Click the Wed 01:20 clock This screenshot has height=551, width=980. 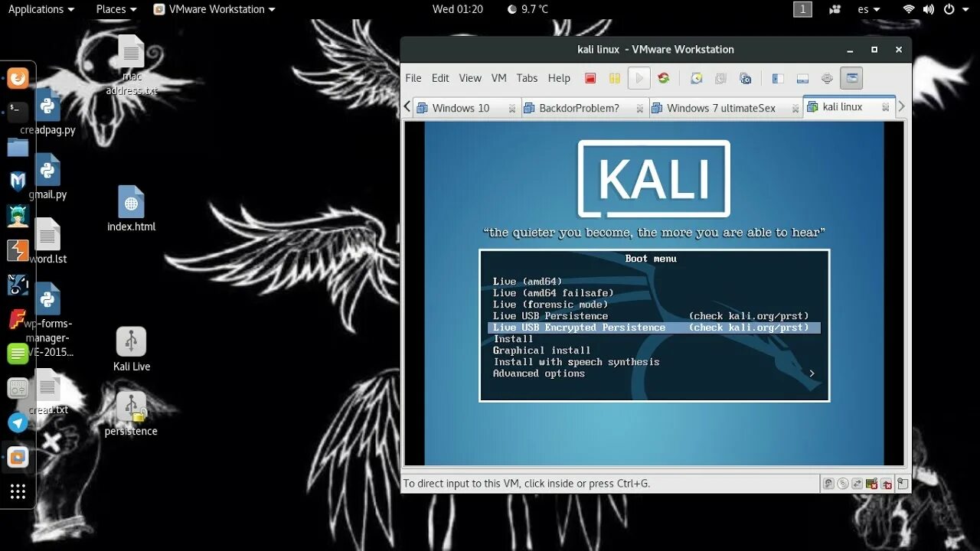[458, 9]
